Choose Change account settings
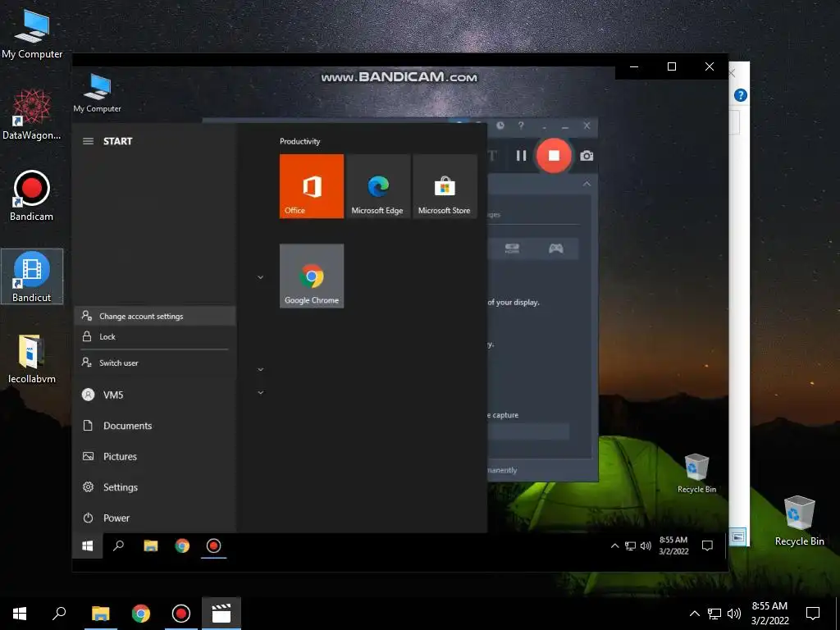 pyautogui.click(x=155, y=316)
